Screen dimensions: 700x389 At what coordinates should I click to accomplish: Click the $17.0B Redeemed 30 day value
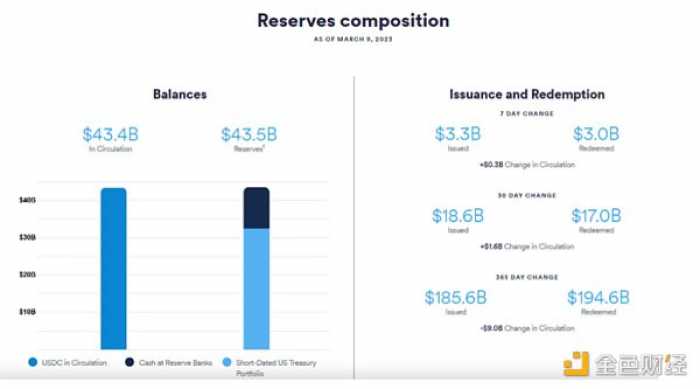[x=596, y=216]
